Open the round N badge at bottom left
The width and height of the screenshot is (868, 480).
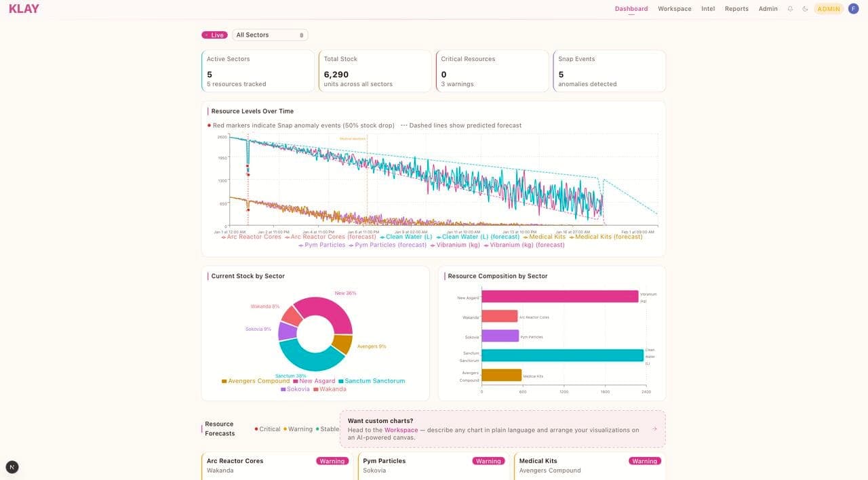tap(12, 466)
